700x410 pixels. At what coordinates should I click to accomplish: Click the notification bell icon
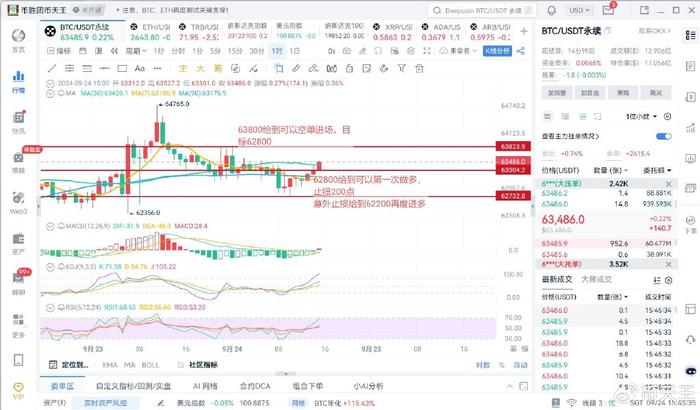(551, 10)
